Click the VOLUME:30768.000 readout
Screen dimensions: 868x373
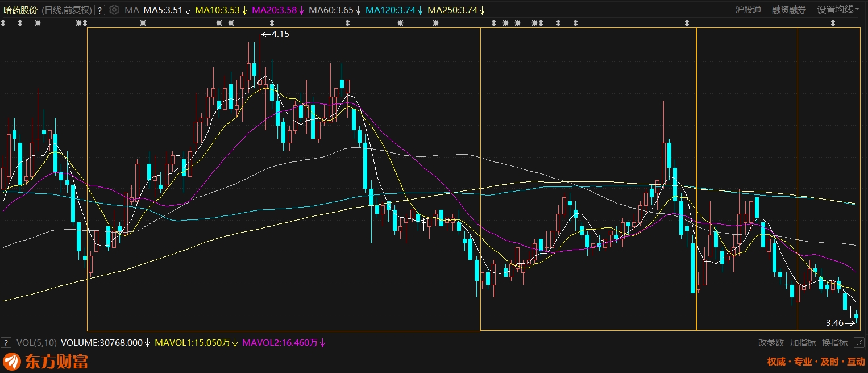[101, 343]
